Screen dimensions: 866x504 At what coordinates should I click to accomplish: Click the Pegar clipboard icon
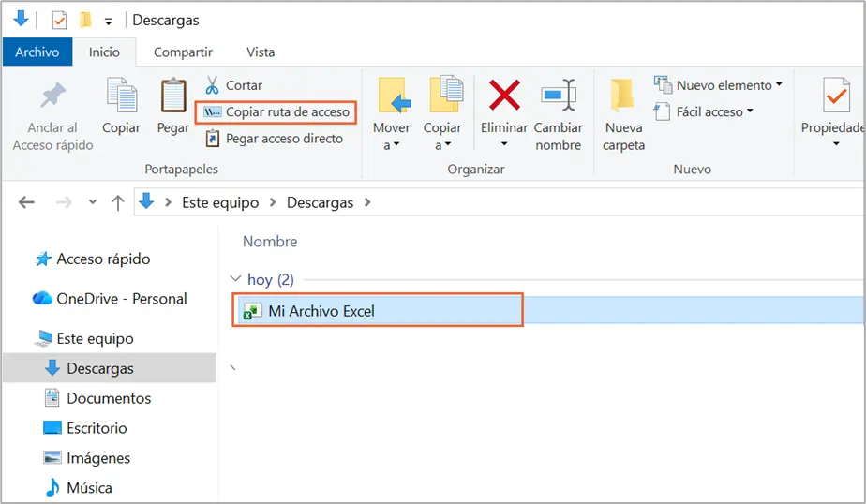172,96
